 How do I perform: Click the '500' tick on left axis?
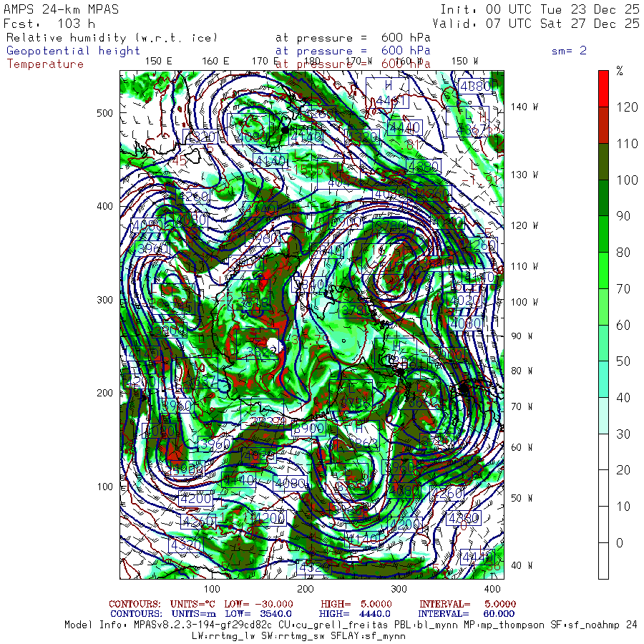[105, 113]
